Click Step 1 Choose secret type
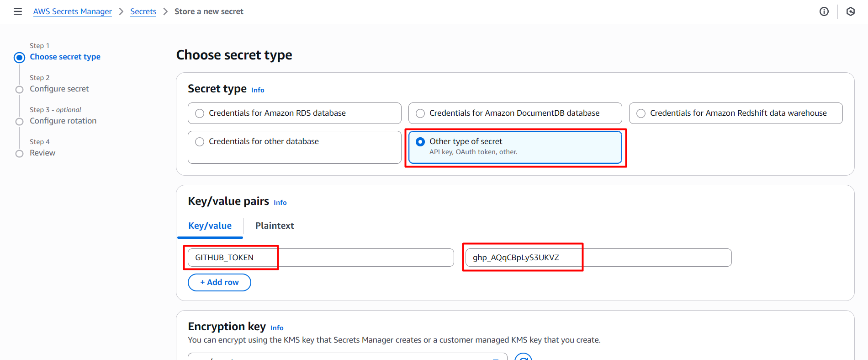The height and width of the screenshot is (360, 868). (x=65, y=57)
